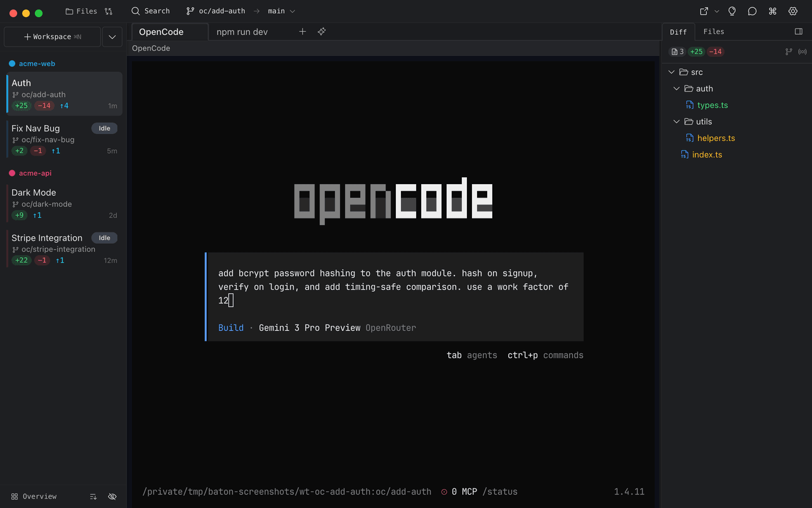
Task: Open the Overview button at bottom left
Action: [x=34, y=497]
